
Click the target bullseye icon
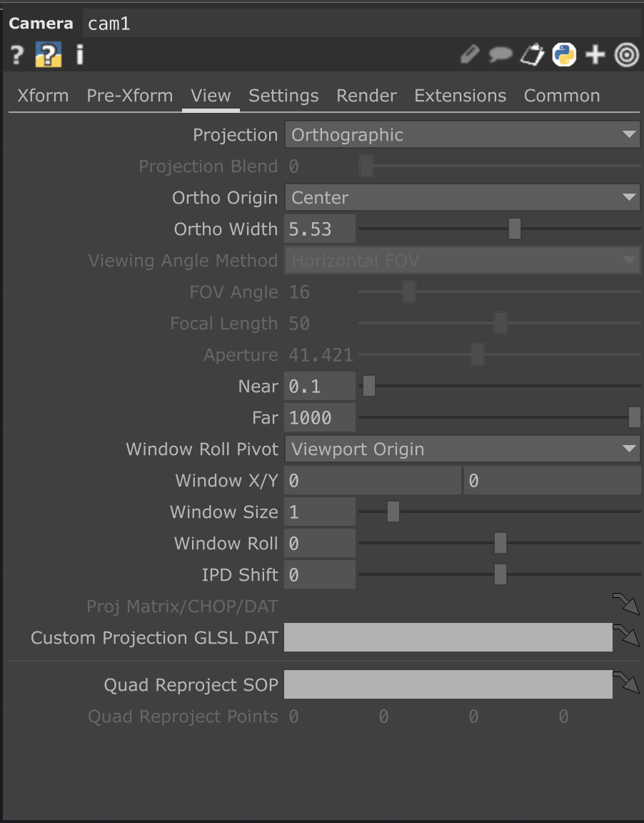click(x=626, y=55)
